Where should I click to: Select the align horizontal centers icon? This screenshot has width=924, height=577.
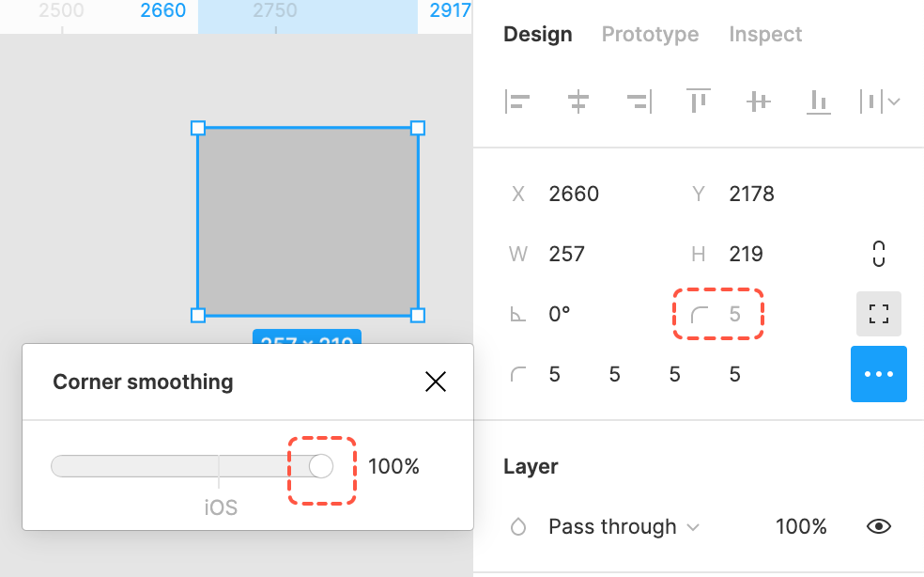pyautogui.click(x=577, y=101)
